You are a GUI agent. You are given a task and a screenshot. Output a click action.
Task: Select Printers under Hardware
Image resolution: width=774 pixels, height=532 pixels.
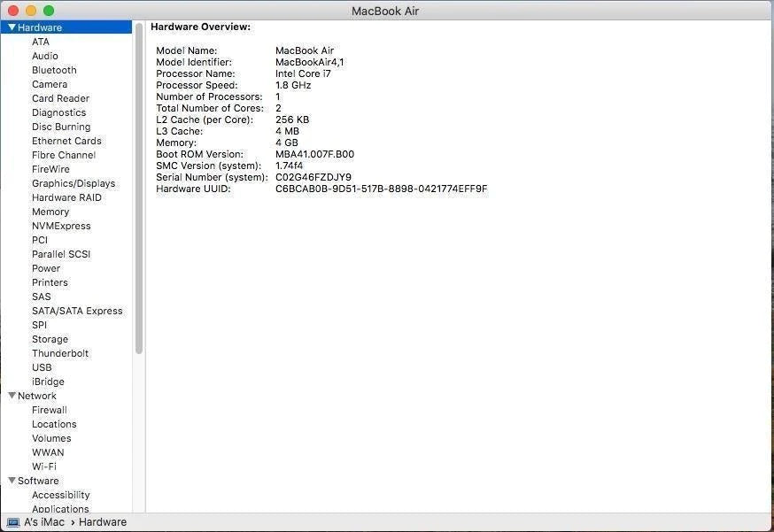coord(50,282)
